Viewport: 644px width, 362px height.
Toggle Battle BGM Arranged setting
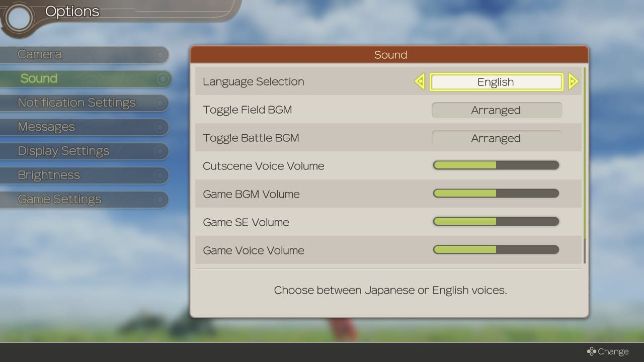coord(496,138)
